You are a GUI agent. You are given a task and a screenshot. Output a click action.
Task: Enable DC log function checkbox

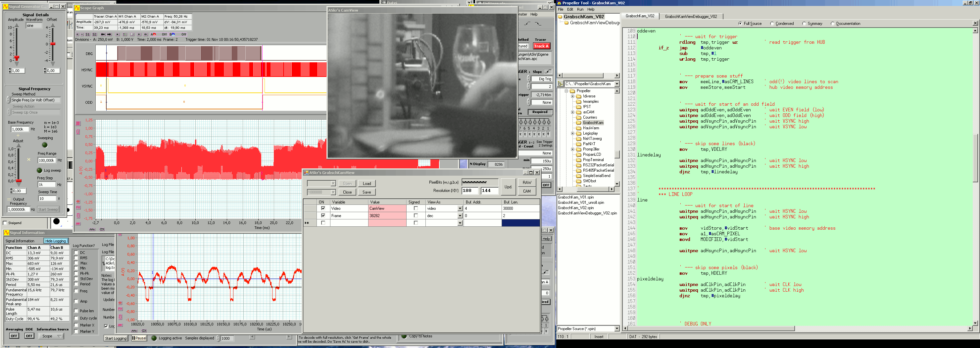[76, 253]
